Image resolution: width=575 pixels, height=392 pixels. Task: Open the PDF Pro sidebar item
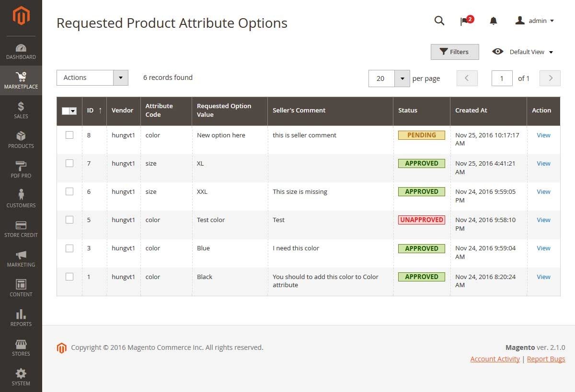[x=21, y=169]
